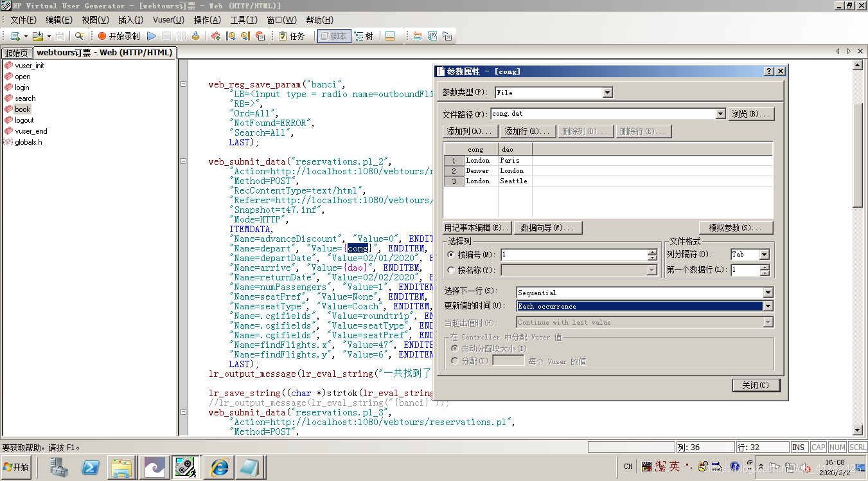Open the Windows 开始 start button
Screen dimensions: 868x481
(16, 467)
